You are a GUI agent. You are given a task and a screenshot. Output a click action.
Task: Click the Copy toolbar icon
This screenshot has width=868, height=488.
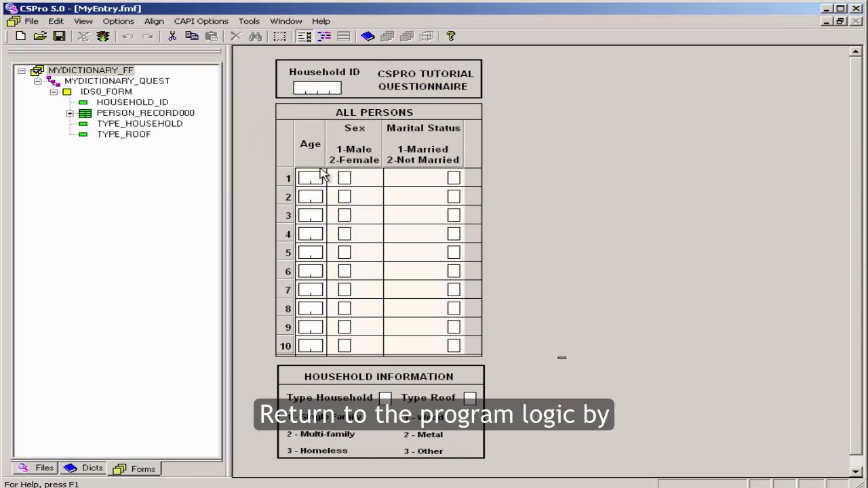click(192, 37)
